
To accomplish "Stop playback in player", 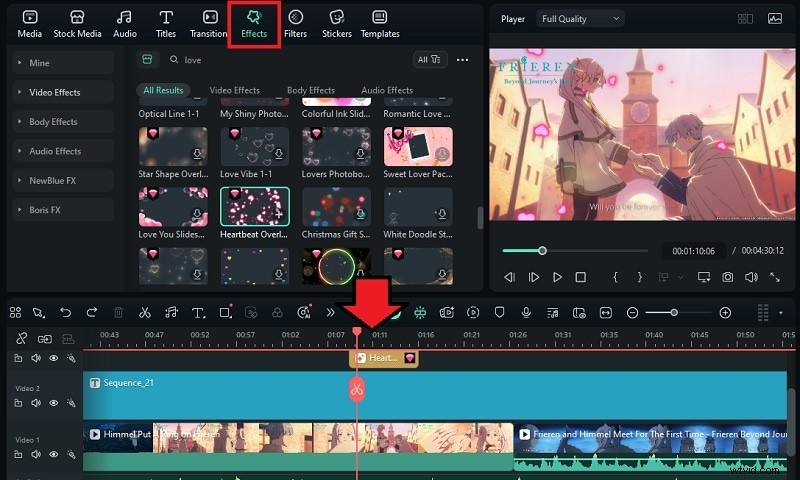I will point(581,277).
